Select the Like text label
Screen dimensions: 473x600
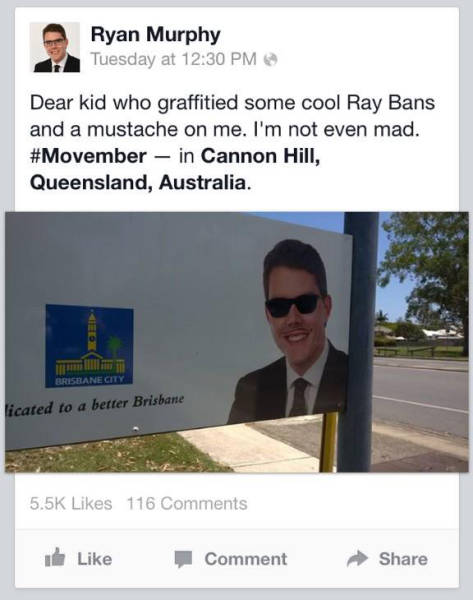point(95,559)
